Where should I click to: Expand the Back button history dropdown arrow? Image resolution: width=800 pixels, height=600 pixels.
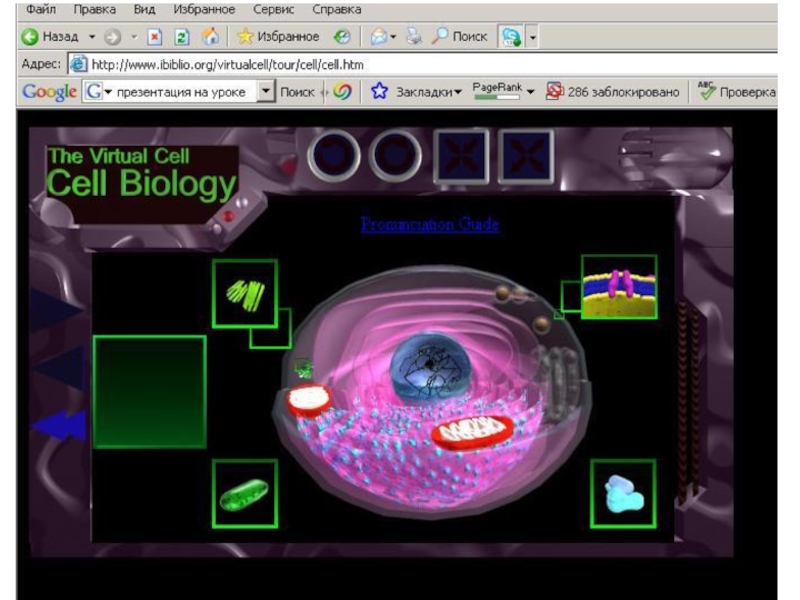(x=92, y=37)
